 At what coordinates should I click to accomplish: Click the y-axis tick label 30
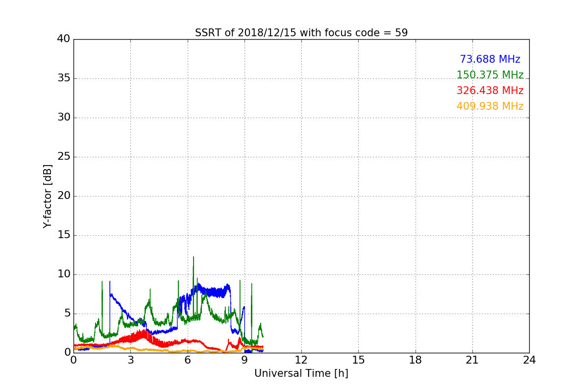point(64,118)
